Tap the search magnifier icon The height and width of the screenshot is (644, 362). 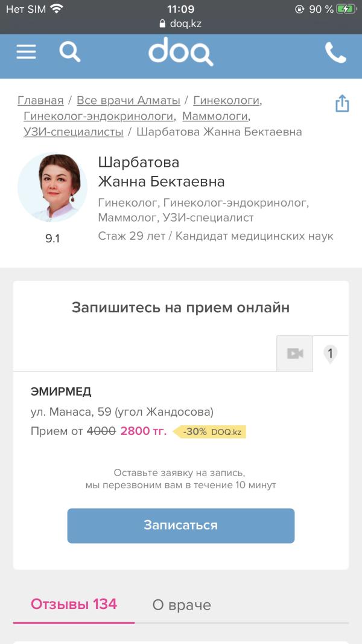69,52
